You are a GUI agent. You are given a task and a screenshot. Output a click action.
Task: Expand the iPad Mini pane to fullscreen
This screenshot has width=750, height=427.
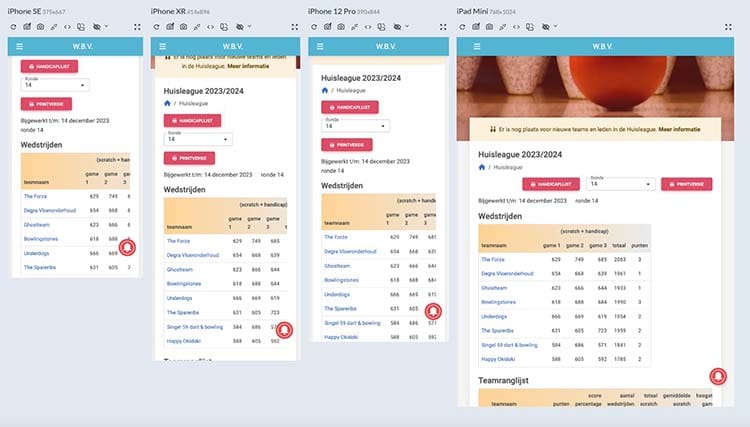point(729,25)
